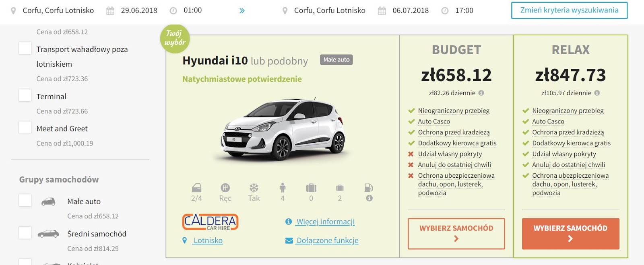Click Auto Casco in the RELAX list
644x265 pixels.
pyautogui.click(x=548, y=121)
